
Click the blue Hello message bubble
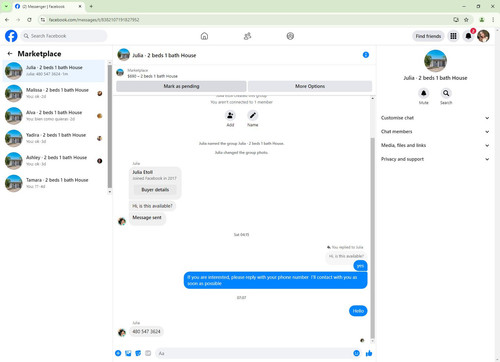tap(358, 311)
